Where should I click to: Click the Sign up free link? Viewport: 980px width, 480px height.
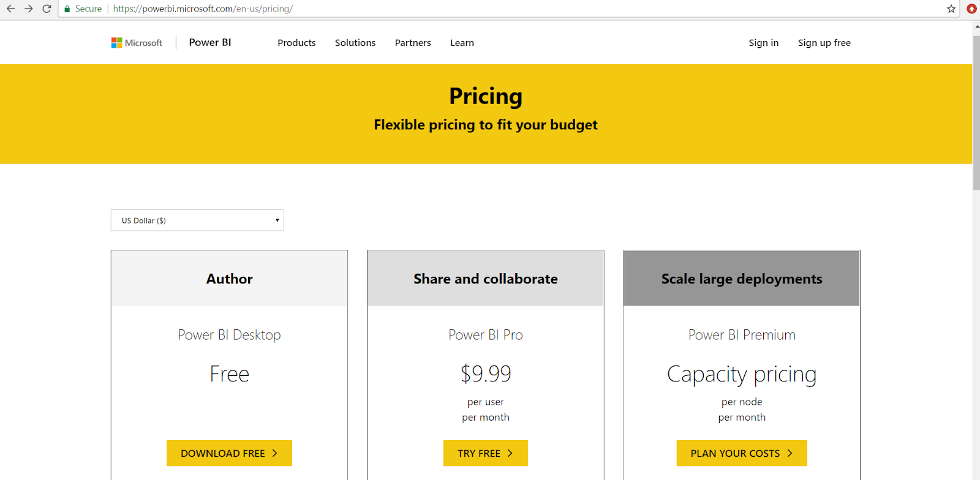pyautogui.click(x=824, y=43)
